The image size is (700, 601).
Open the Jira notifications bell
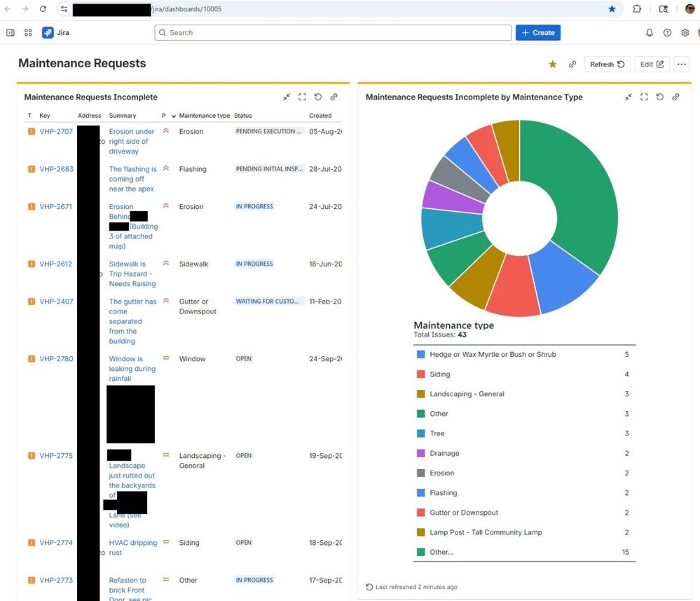click(650, 32)
